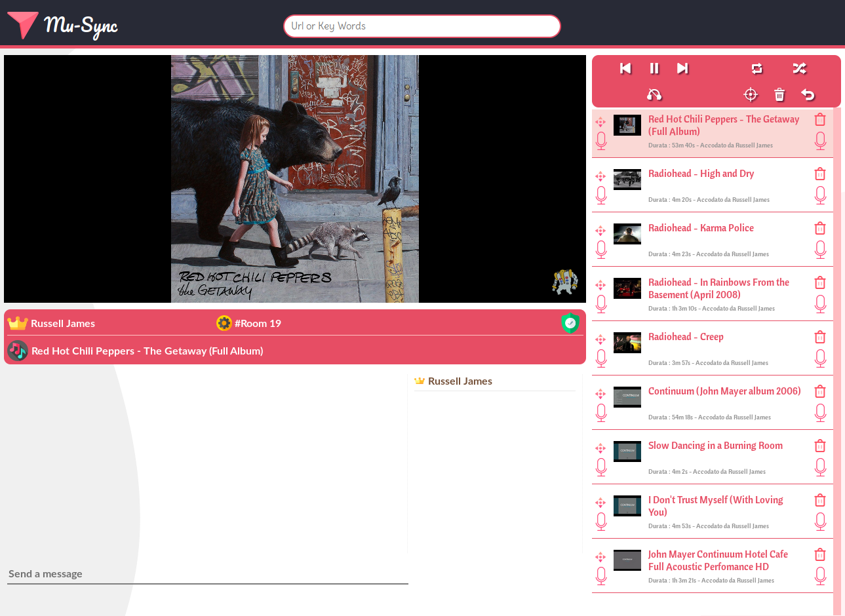Select Russell James in the user list
The height and width of the screenshot is (616, 845).
pos(460,381)
